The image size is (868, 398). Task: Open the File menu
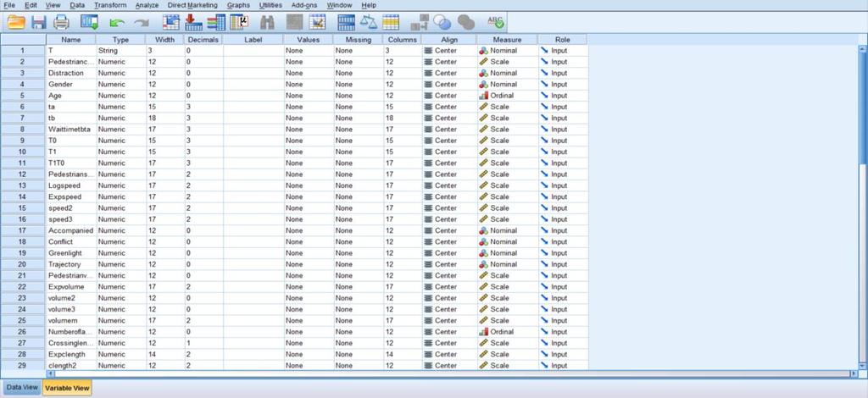(x=9, y=5)
